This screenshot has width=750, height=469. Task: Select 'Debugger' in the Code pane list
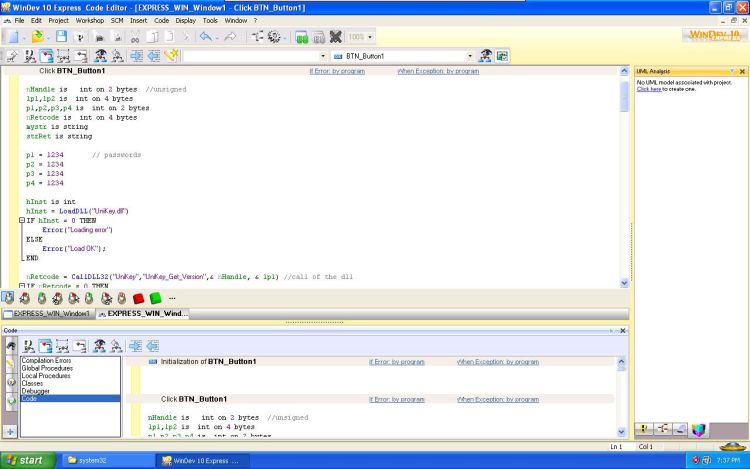35,391
